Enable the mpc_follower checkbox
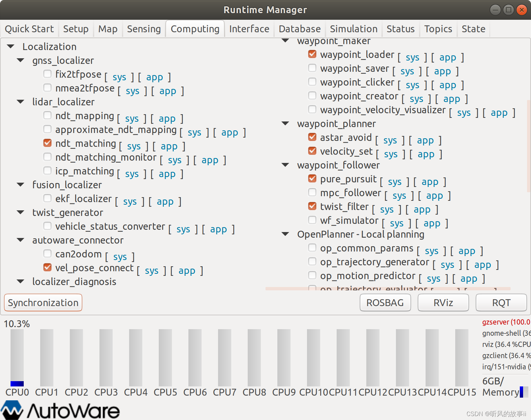Image resolution: width=531 pixels, height=420 pixels. pos(312,192)
